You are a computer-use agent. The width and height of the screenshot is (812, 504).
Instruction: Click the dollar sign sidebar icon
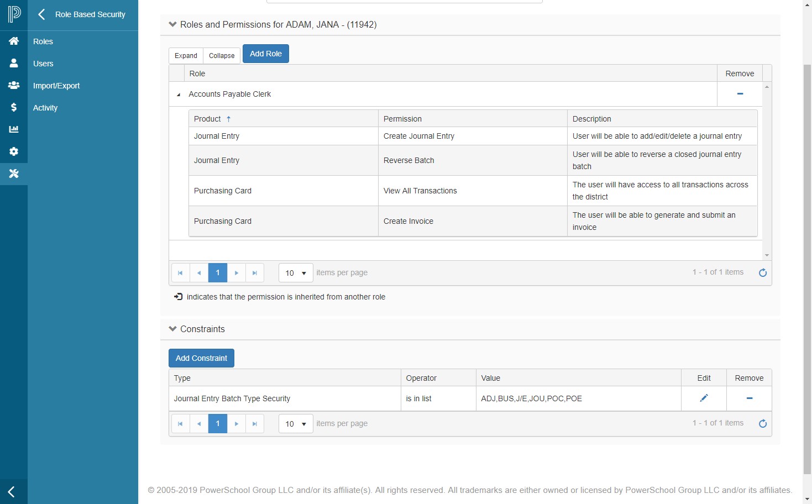pos(14,107)
